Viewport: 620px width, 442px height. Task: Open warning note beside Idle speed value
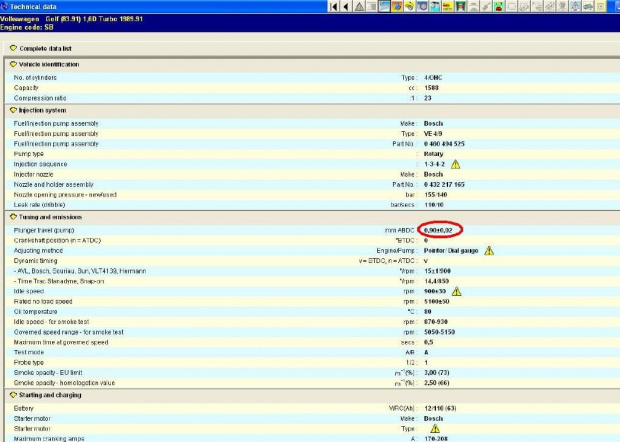(x=456, y=291)
